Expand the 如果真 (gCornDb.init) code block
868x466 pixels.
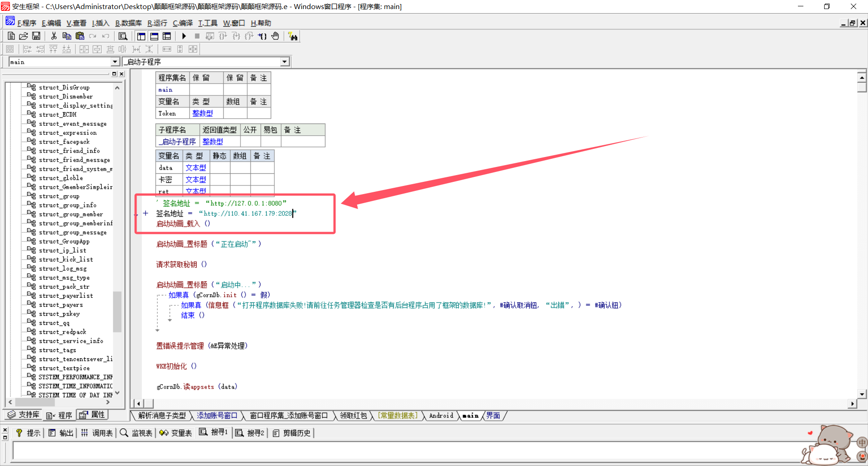tap(158, 295)
